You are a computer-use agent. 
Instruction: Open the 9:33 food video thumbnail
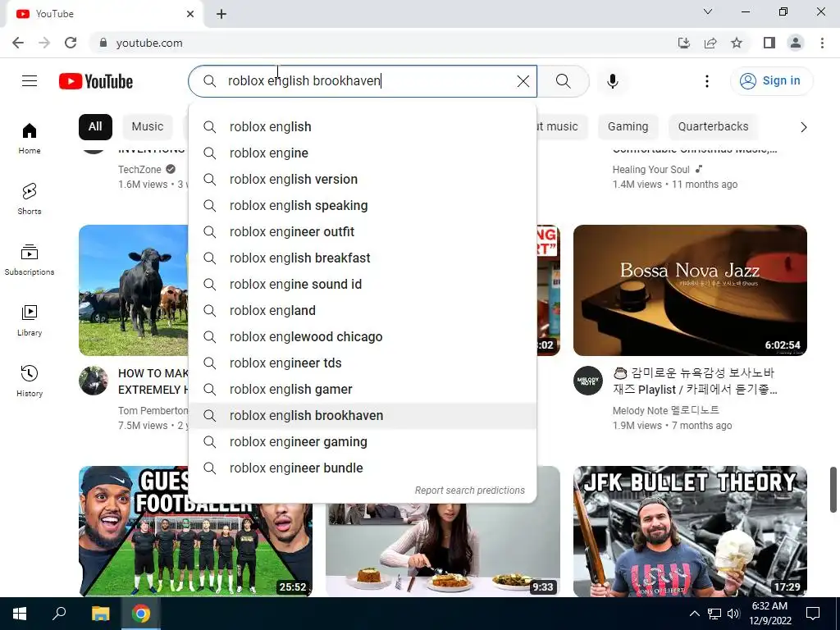[442, 549]
